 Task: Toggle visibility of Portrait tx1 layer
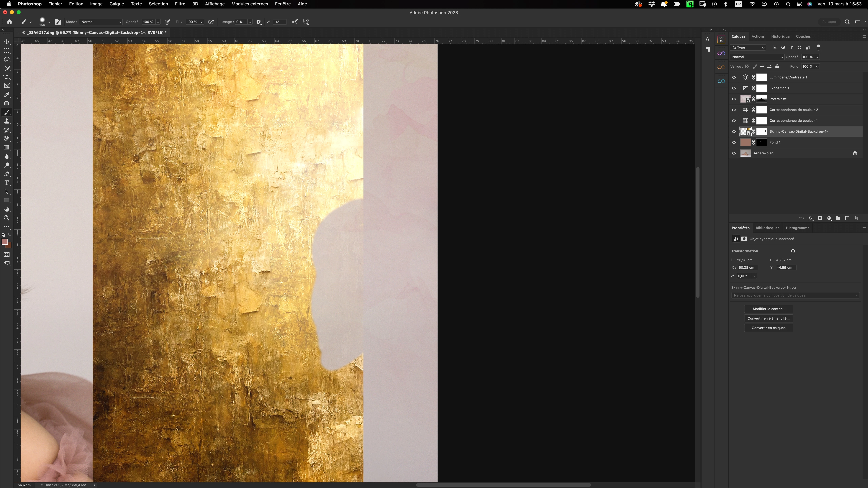click(x=734, y=99)
